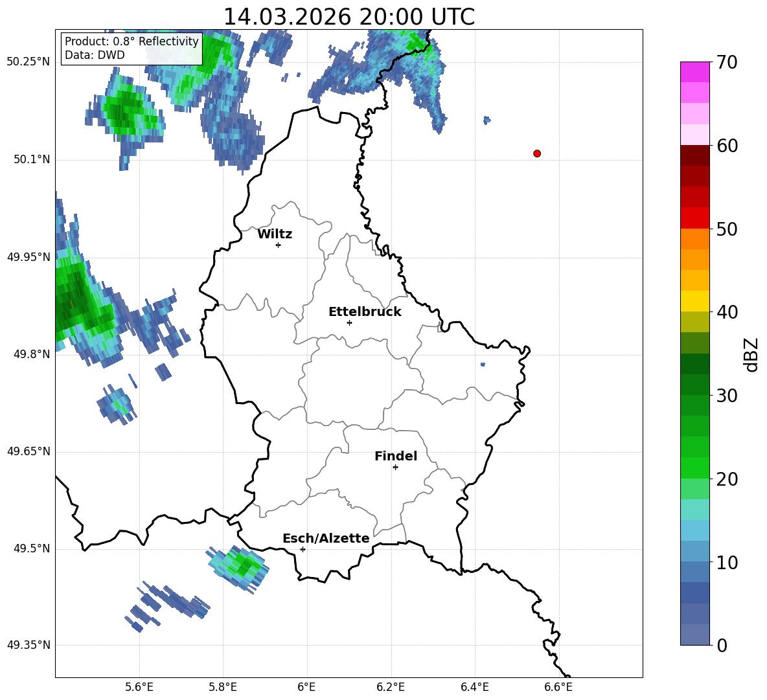Image resolution: width=767 pixels, height=700 pixels.
Task: Click the red station marker dot
Action: [537, 153]
